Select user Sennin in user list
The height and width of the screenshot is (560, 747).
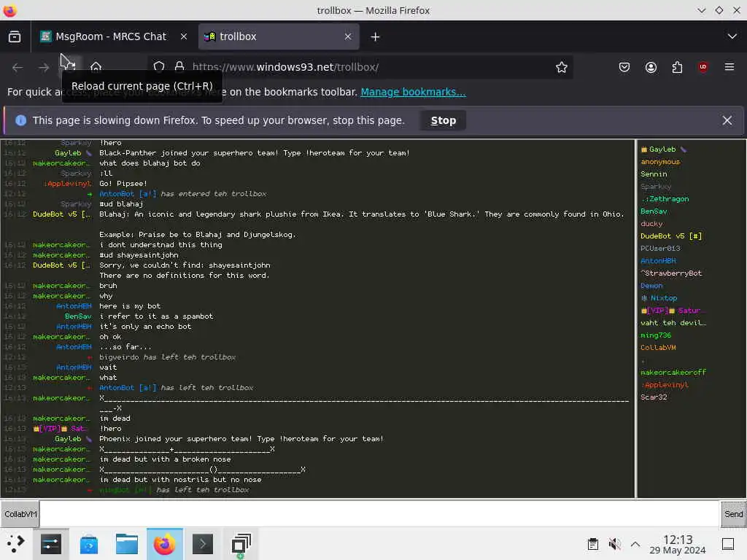[654, 174]
